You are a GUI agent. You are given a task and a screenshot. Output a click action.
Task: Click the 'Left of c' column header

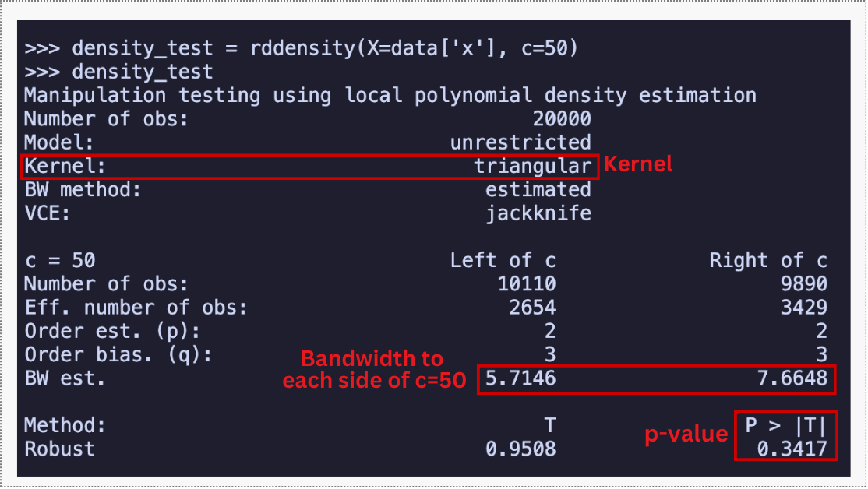tap(503, 260)
